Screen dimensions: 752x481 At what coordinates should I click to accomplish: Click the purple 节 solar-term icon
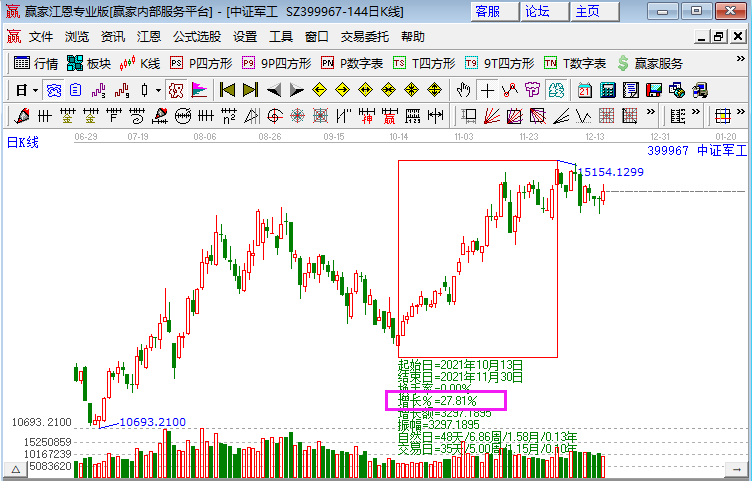(532, 90)
